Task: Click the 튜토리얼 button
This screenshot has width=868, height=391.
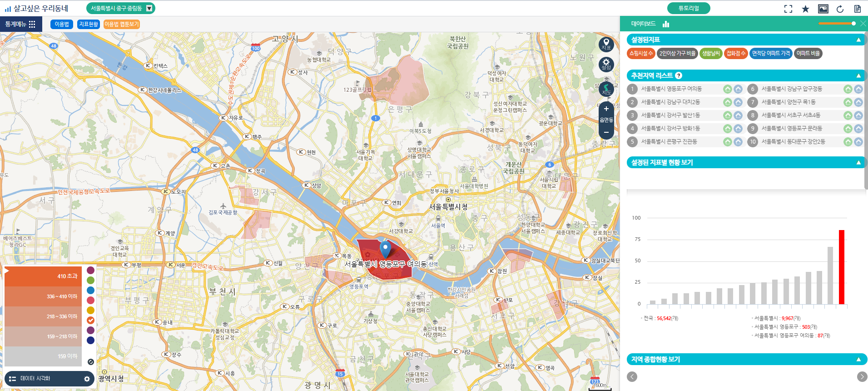Action: (689, 8)
